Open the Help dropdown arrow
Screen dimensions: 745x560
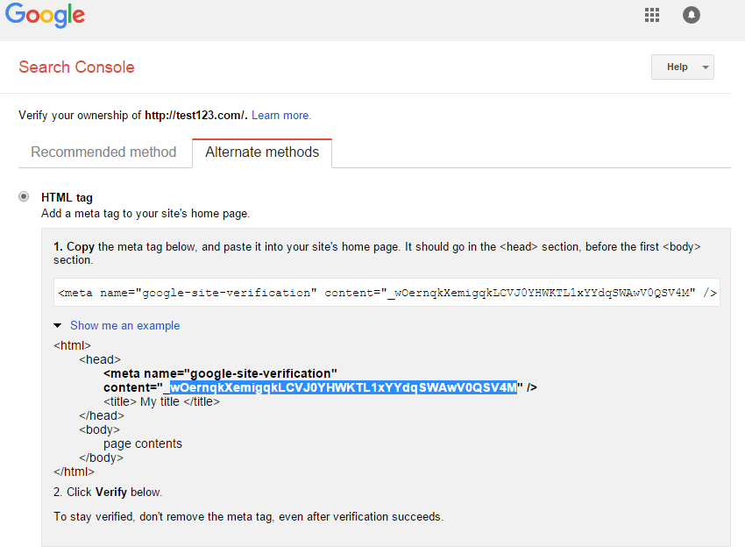pyautogui.click(x=705, y=67)
